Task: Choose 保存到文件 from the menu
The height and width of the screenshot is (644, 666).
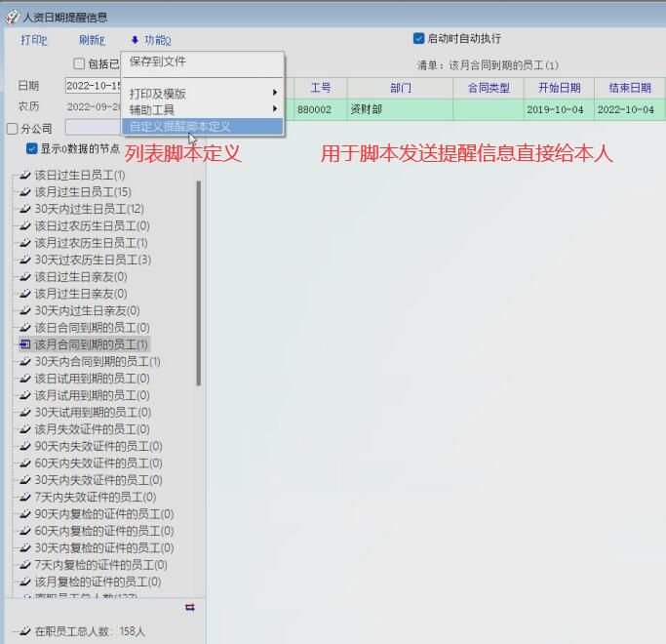Action: point(157,61)
